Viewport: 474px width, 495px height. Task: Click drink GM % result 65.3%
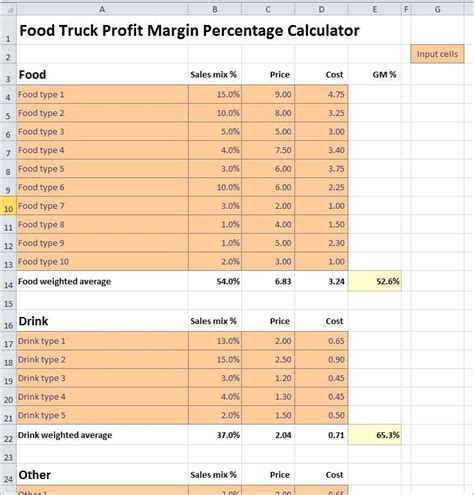pos(375,435)
